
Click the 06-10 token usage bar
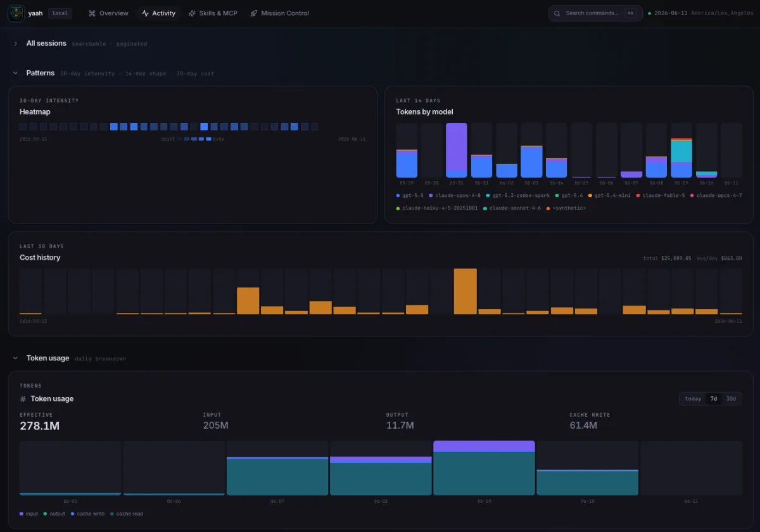587,482
